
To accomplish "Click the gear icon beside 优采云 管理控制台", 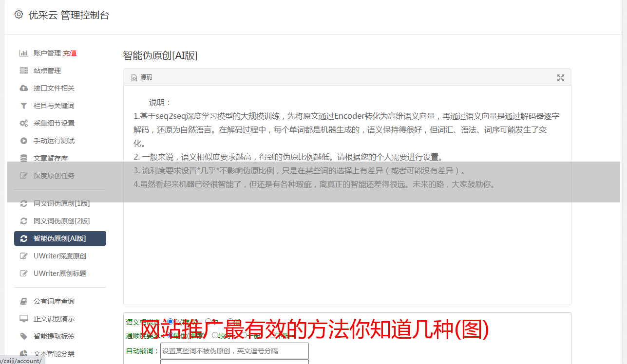I will click(19, 15).
